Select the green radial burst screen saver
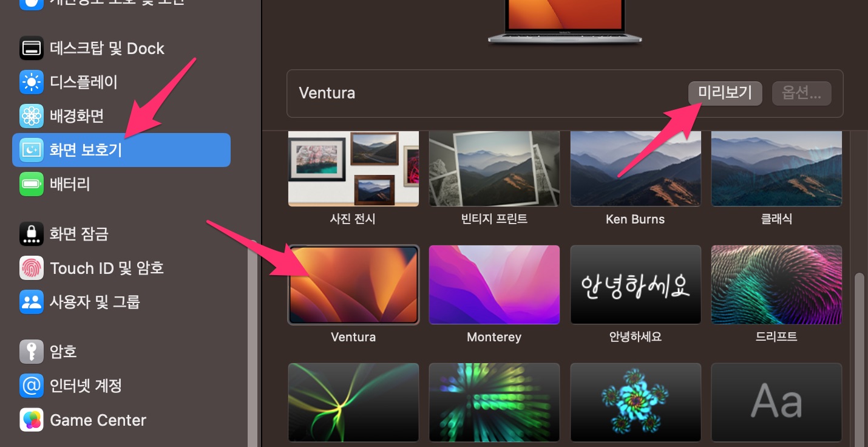This screenshot has height=447, width=868. (494, 402)
